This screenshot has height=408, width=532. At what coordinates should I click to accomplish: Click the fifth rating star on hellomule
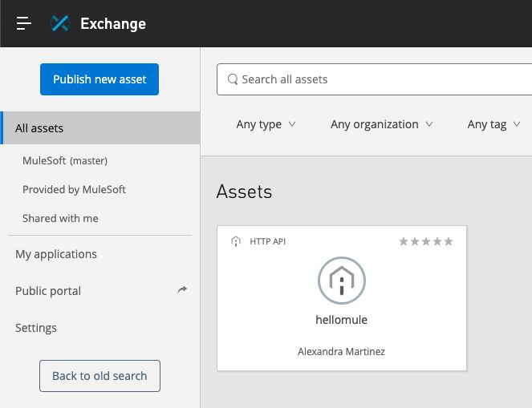tap(449, 241)
